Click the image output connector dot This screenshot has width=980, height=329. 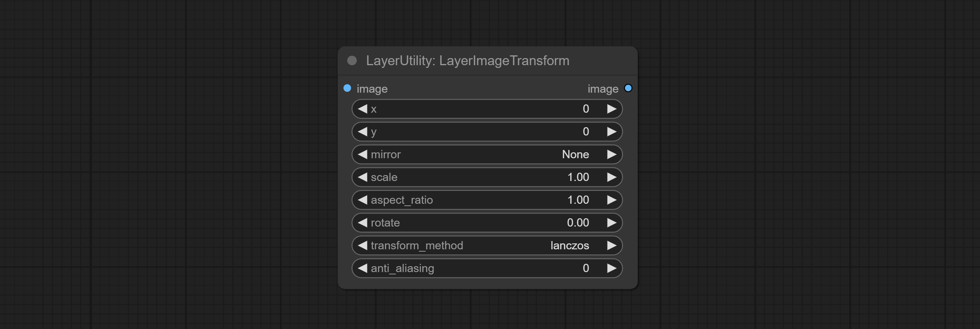[x=628, y=88]
